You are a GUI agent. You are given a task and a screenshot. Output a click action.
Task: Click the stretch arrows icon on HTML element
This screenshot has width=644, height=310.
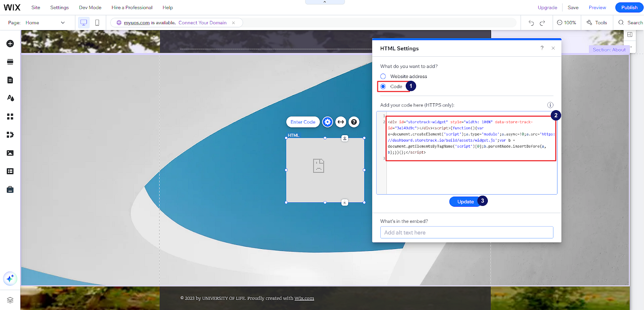(x=341, y=122)
